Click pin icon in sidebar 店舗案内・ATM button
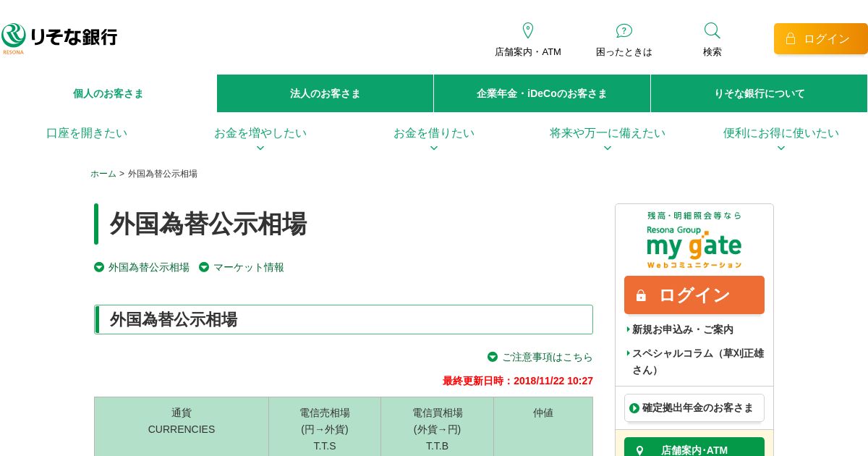This screenshot has width=868, height=456. [x=639, y=450]
